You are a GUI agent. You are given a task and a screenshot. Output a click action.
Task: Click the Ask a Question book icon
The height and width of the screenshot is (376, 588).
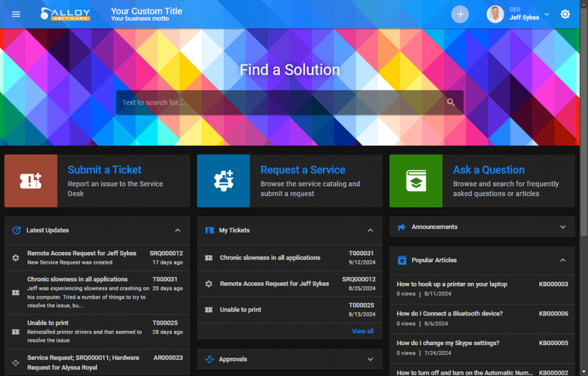(x=416, y=181)
